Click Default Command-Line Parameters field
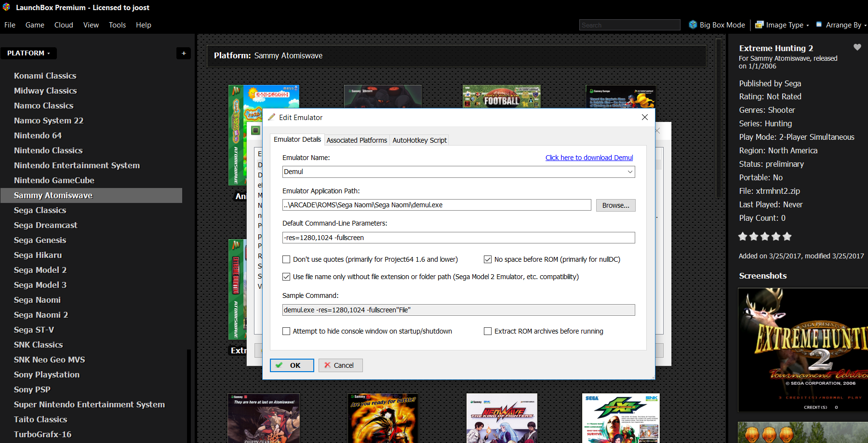This screenshot has width=868, height=443. pyautogui.click(x=459, y=238)
